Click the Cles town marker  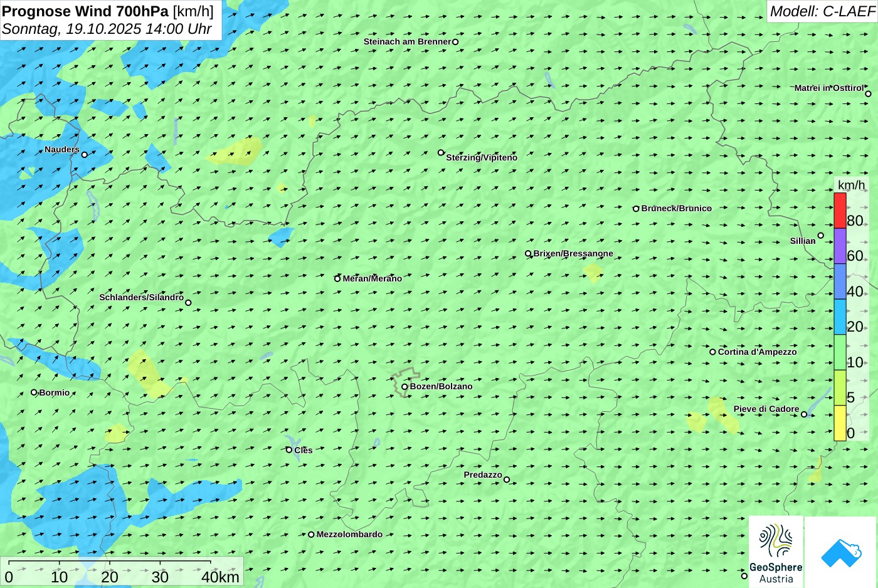coord(289,450)
